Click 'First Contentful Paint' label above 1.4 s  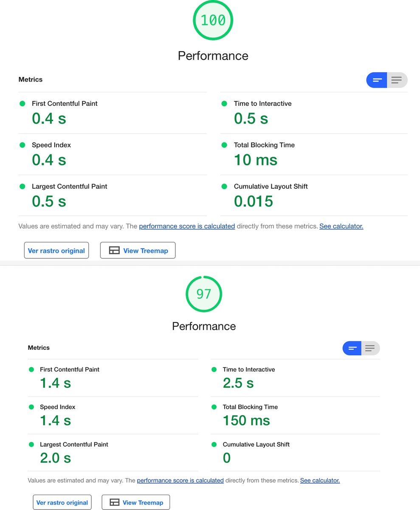pos(70,369)
